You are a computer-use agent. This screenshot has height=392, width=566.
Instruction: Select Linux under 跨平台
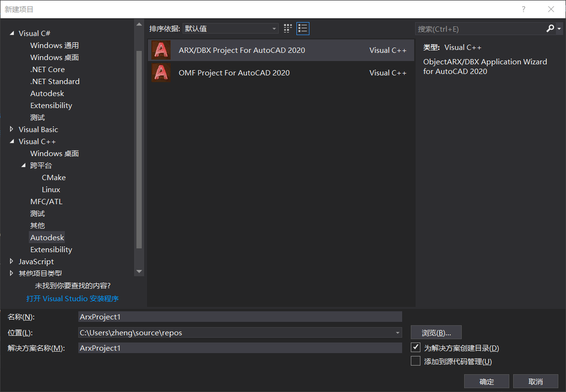pos(50,189)
